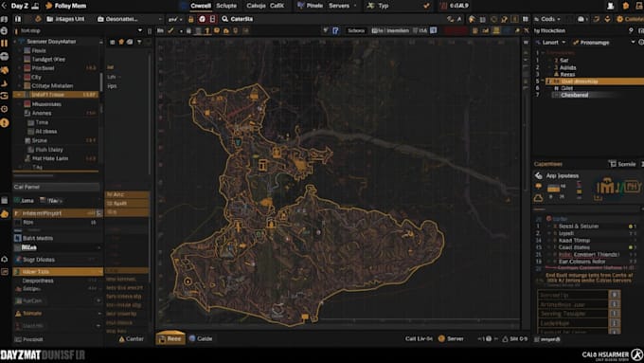The image size is (644, 363).
Task: Click the orange exclamation icon in left sidebar
Action: 5,122
